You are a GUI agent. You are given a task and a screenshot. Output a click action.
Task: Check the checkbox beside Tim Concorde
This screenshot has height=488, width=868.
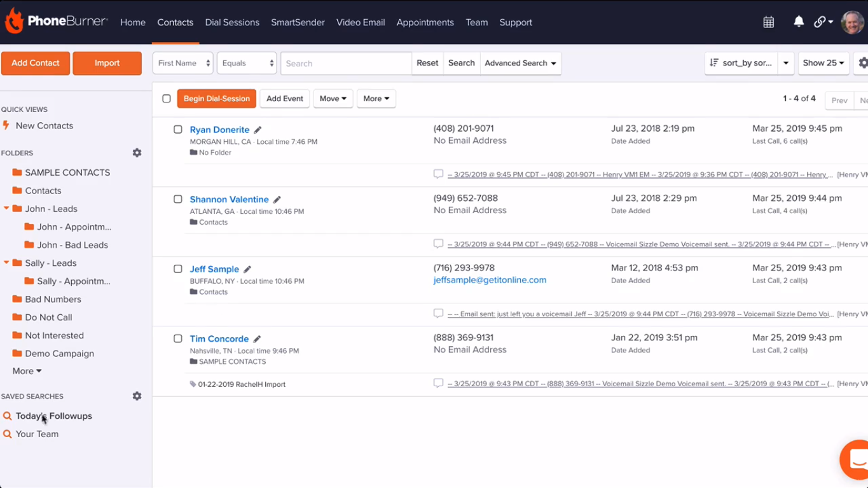point(178,338)
